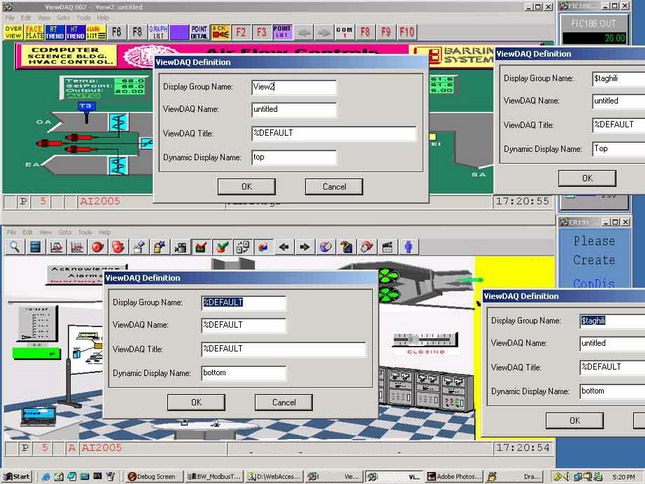Click the OVER VIEW toolbar button
Image resolution: width=645 pixels, height=484 pixels.
[x=13, y=32]
